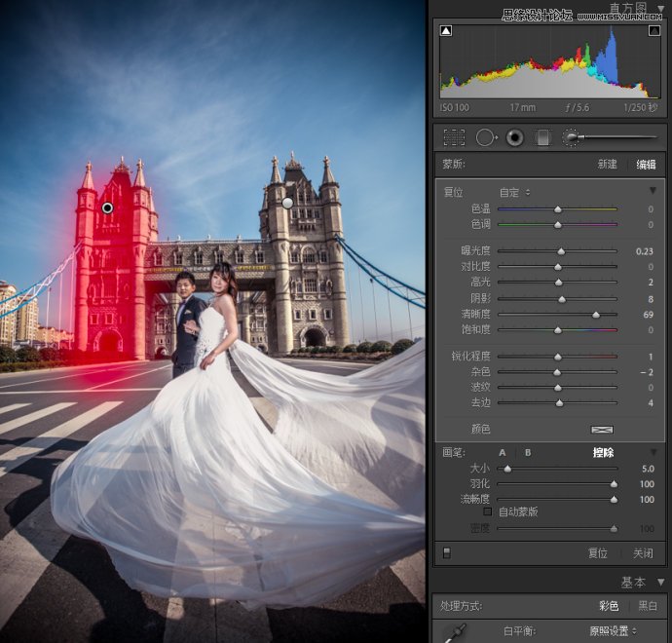
Task: Select the Adjustment Brush tool icon
Action: (572, 138)
